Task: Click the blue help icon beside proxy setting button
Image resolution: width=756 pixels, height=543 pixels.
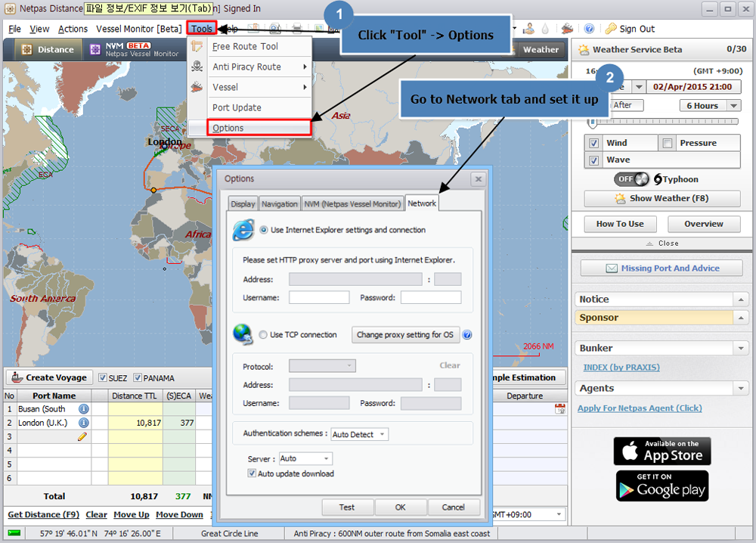Action: (x=467, y=335)
